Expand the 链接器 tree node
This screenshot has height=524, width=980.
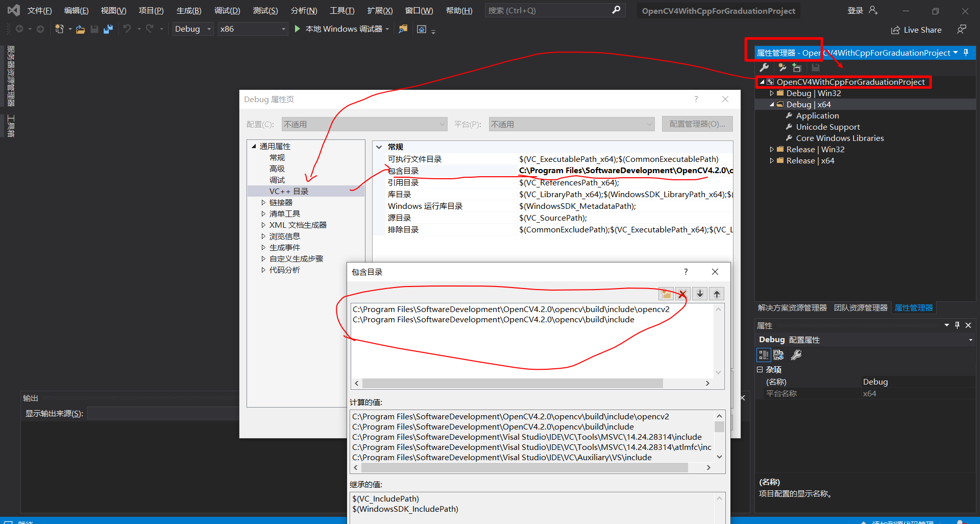click(x=263, y=203)
